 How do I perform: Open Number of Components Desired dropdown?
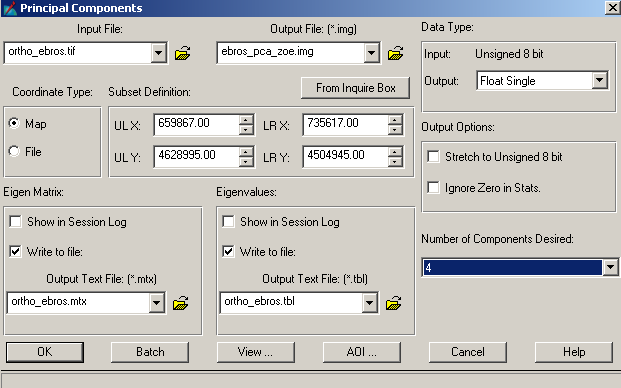pos(610,267)
